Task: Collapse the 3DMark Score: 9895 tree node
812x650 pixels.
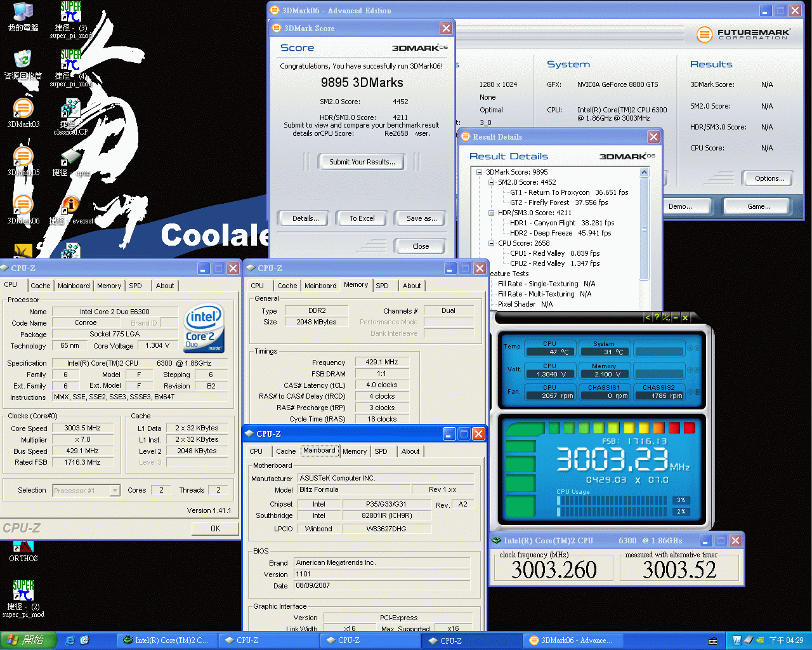Action: (480, 172)
